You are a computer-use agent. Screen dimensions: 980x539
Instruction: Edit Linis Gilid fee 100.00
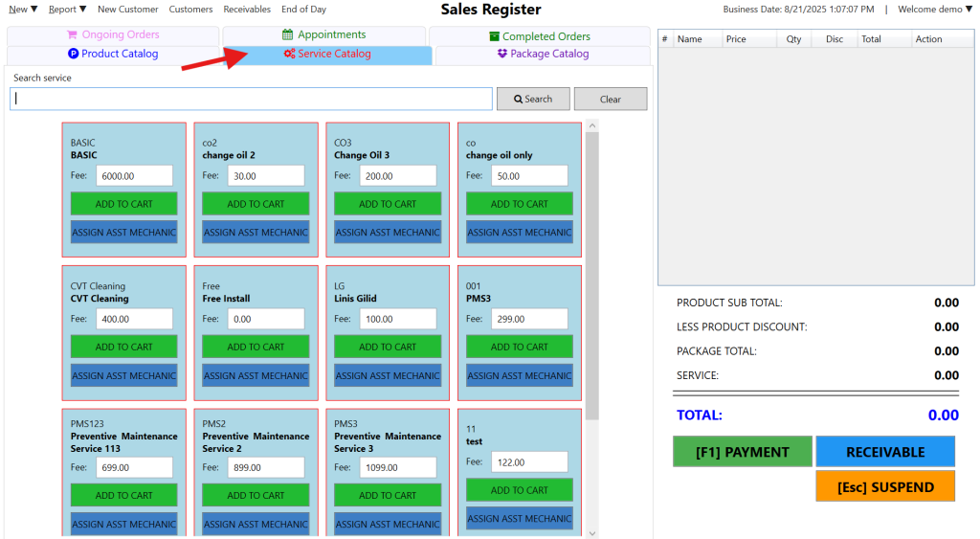[398, 319]
